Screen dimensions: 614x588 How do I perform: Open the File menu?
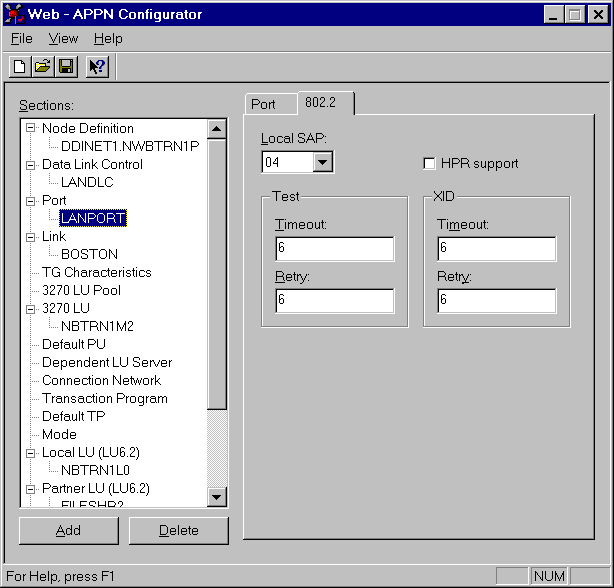coord(22,39)
